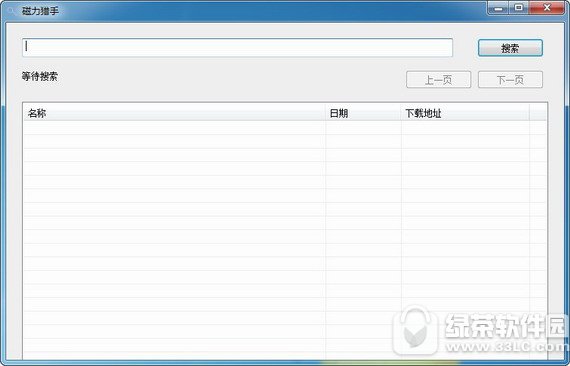Viewport: 570px width, 366px height.
Task: Click the 等待搜索 status label
Action: [x=40, y=76]
